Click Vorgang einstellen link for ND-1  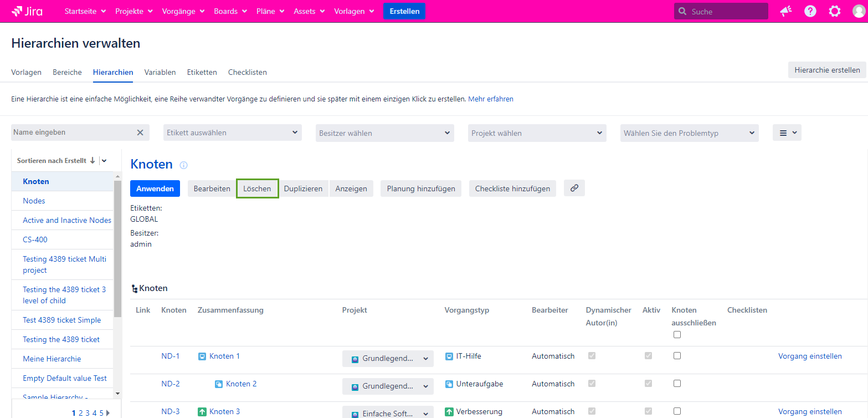[810, 356]
